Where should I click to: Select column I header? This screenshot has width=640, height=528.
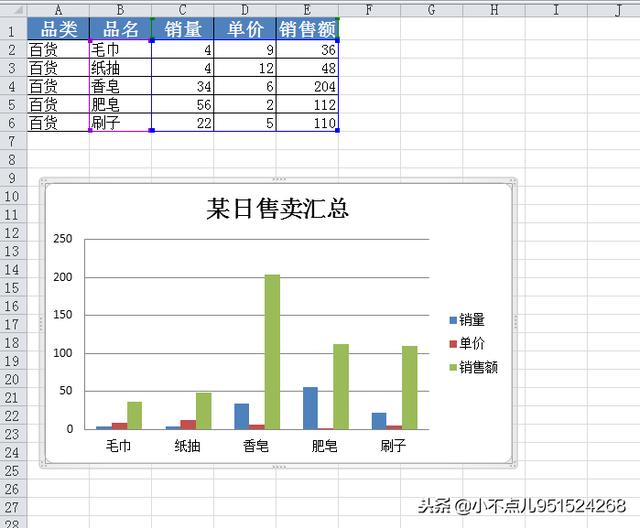pos(556,9)
